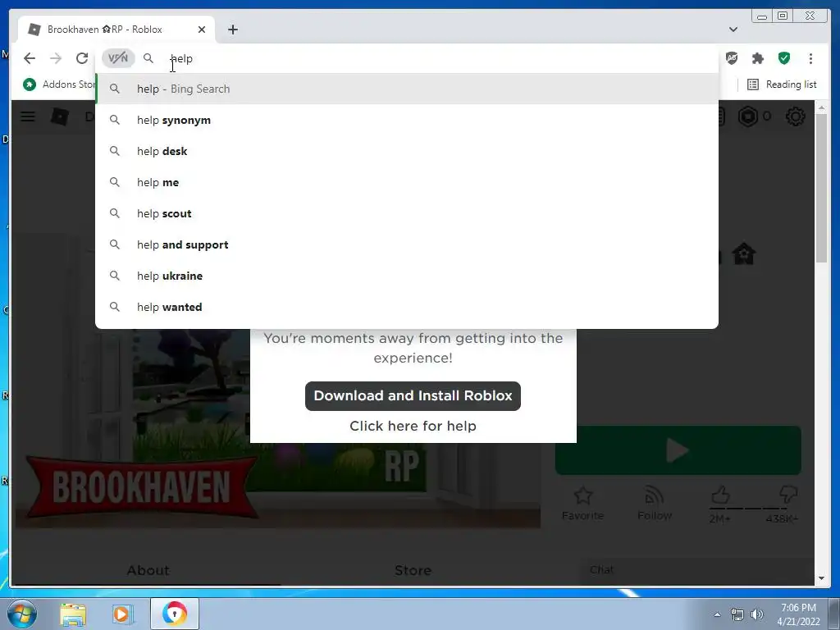This screenshot has width=840, height=630.
Task: Open the Chat panel
Action: (x=697, y=570)
